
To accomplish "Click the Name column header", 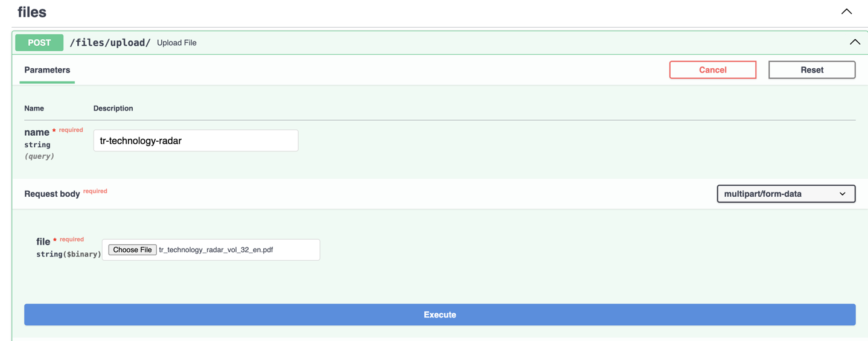I will [x=34, y=109].
